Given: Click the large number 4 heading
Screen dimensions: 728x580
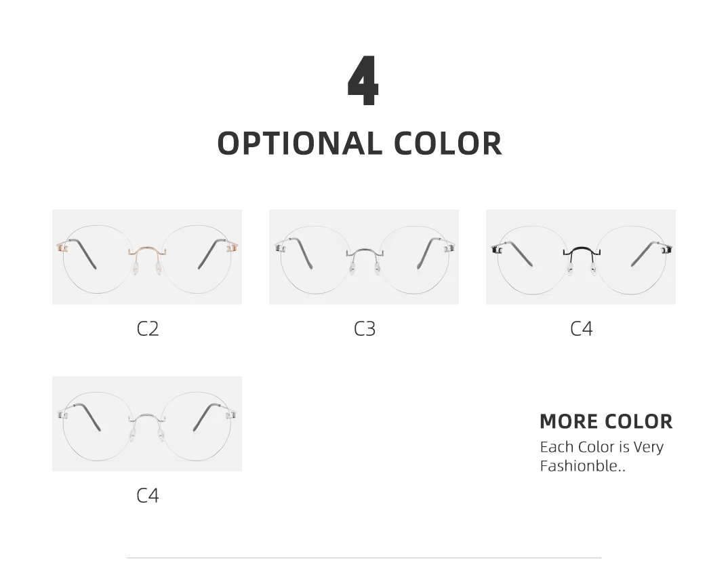Looking at the screenshot, I should [x=363, y=83].
